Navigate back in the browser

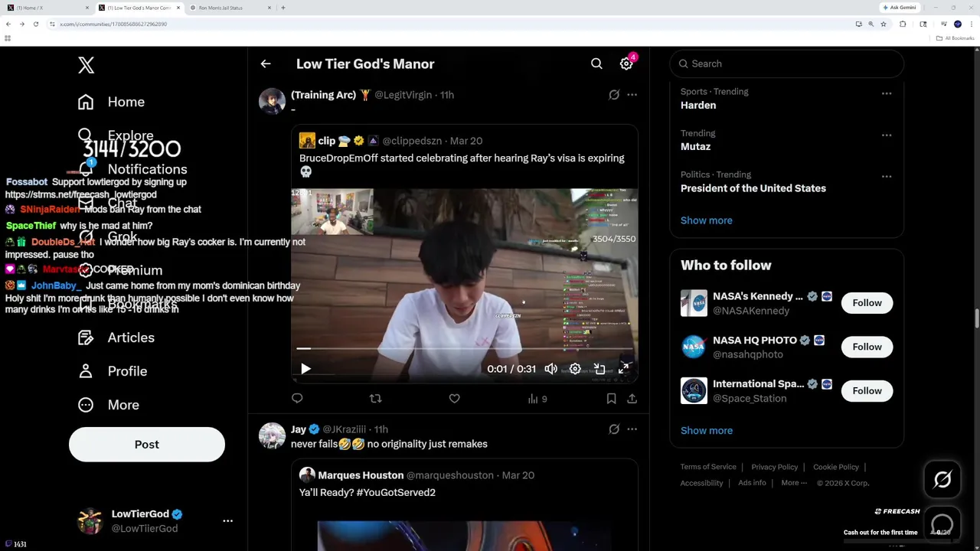(8, 24)
